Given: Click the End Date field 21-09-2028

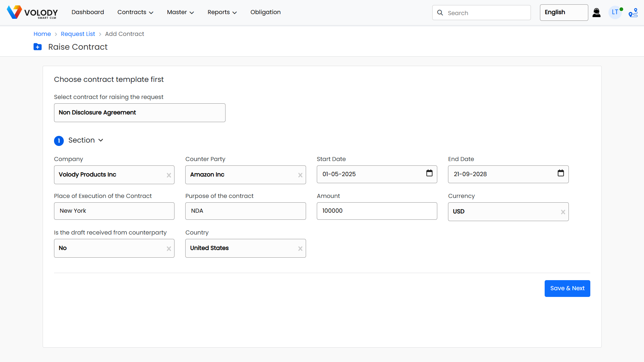Looking at the screenshot, I should 508,174.
